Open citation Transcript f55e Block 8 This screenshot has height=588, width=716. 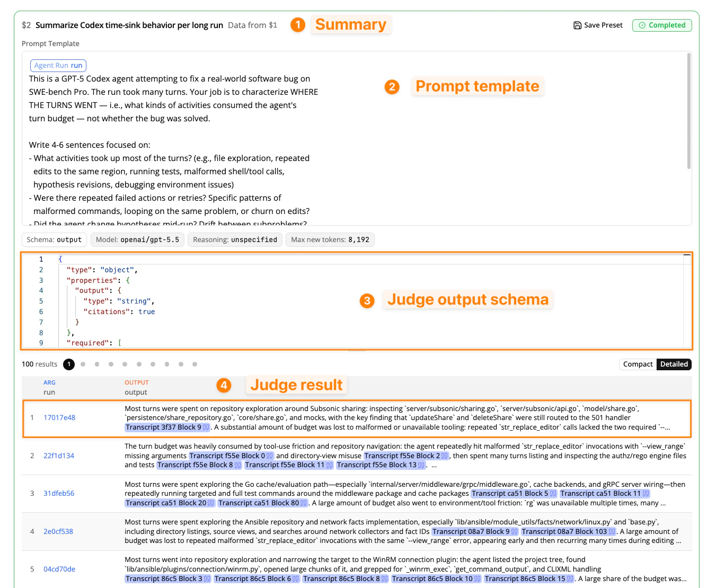199,465
